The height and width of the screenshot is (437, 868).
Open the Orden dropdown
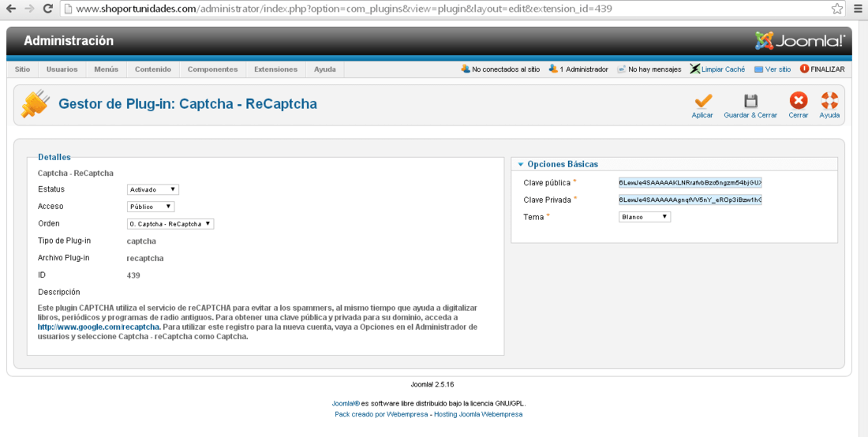coord(170,224)
